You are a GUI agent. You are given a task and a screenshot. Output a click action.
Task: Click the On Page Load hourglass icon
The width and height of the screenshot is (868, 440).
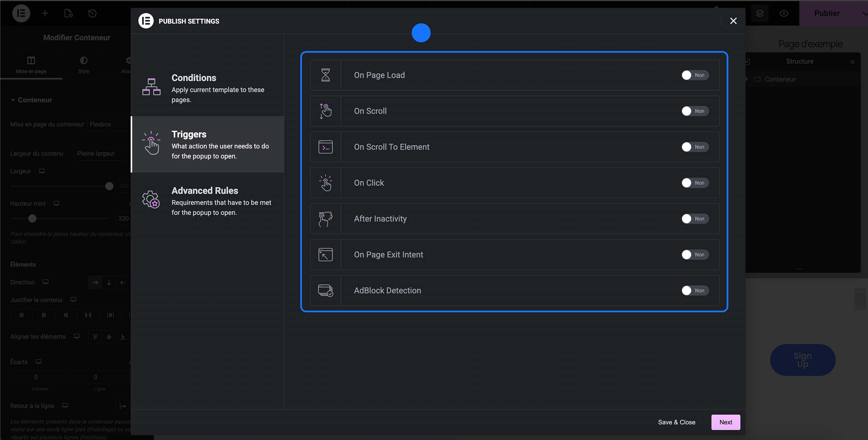pos(326,75)
